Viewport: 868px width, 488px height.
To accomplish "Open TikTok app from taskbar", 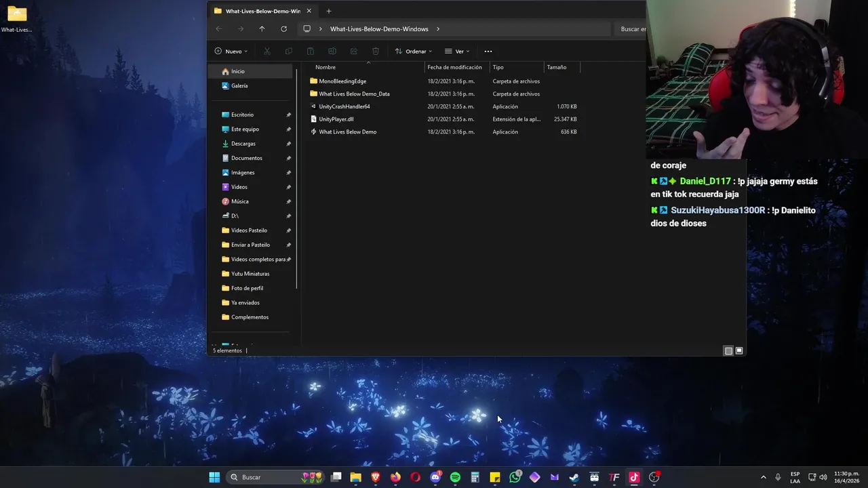I will tap(634, 477).
